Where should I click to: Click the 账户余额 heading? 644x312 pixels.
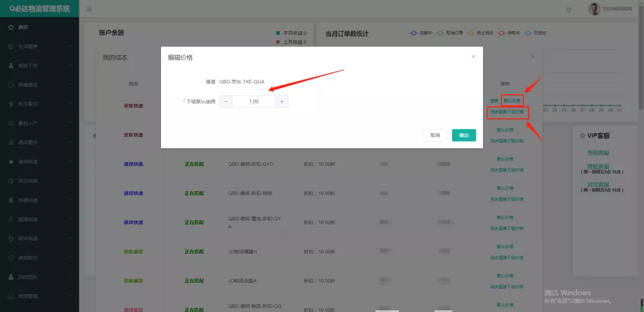(x=112, y=33)
